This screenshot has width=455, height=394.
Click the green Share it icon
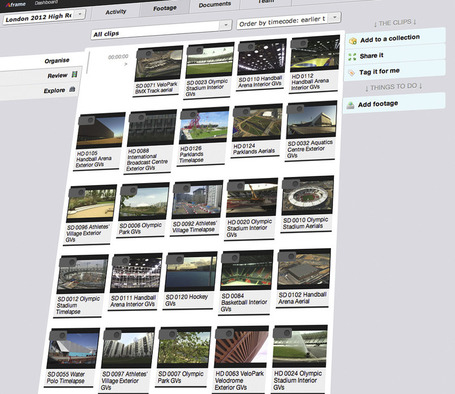coord(352,57)
